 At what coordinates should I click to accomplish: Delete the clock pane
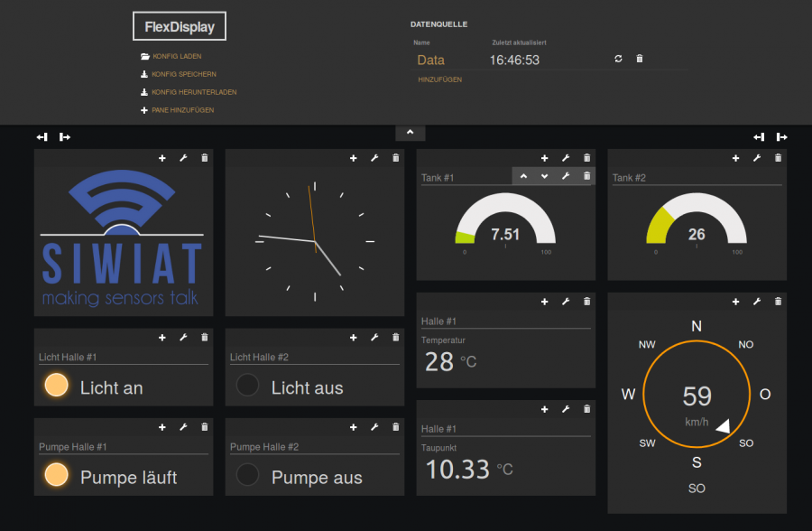pyautogui.click(x=395, y=158)
